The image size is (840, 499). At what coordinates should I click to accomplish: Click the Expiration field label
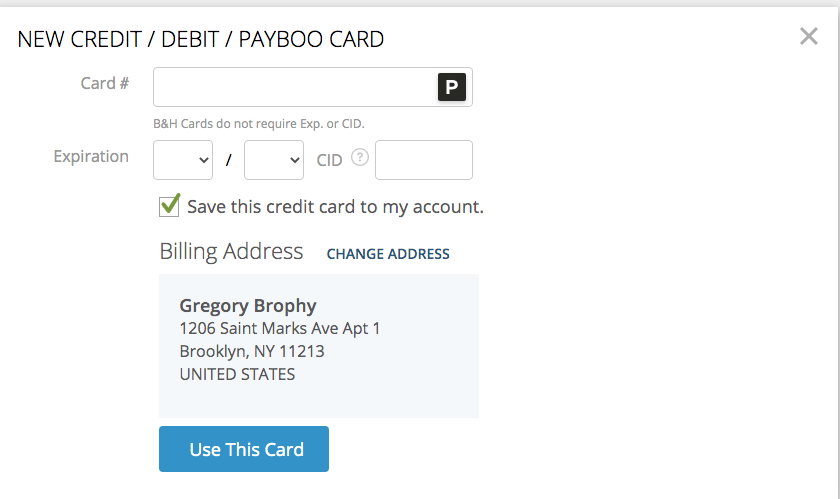click(x=91, y=157)
